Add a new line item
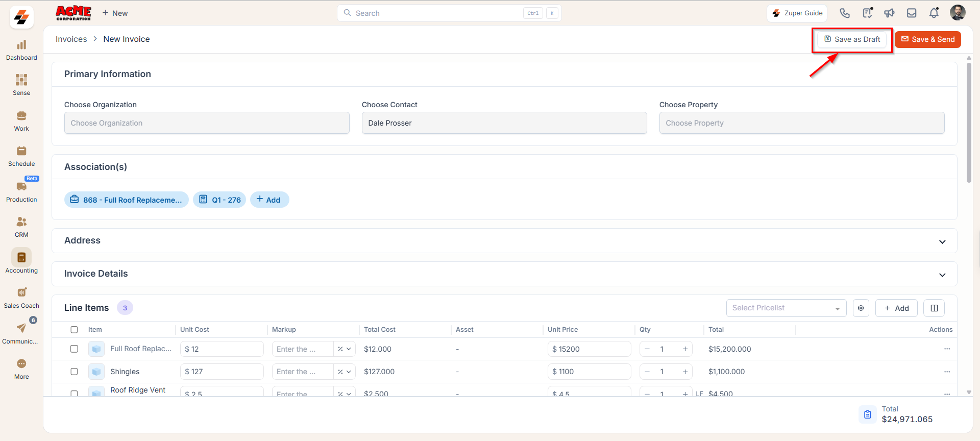The width and height of the screenshot is (980, 441). click(x=896, y=308)
